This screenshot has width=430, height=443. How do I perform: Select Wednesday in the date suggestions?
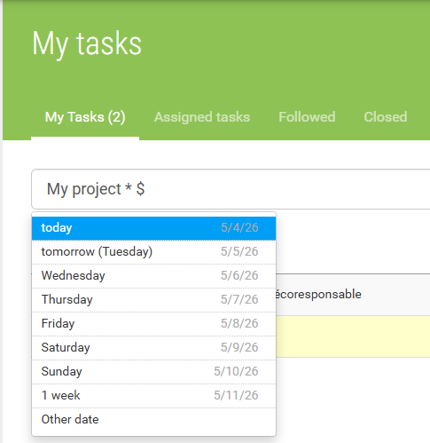[x=154, y=276]
